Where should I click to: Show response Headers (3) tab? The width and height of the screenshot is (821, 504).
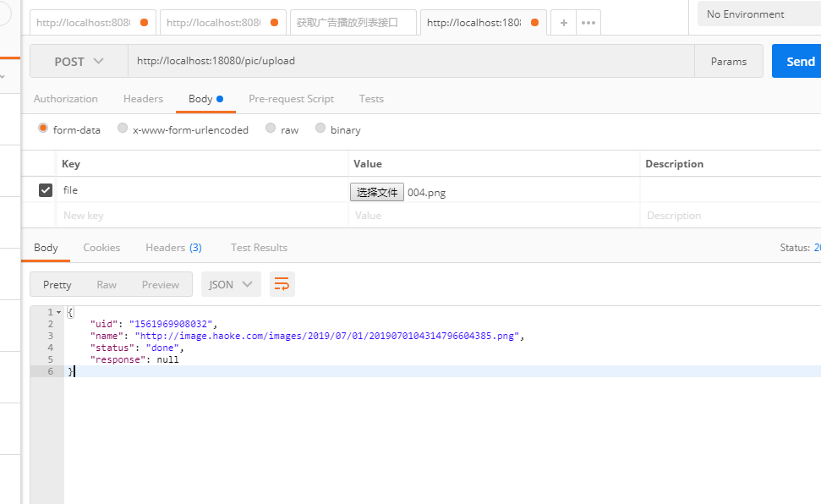pos(173,247)
